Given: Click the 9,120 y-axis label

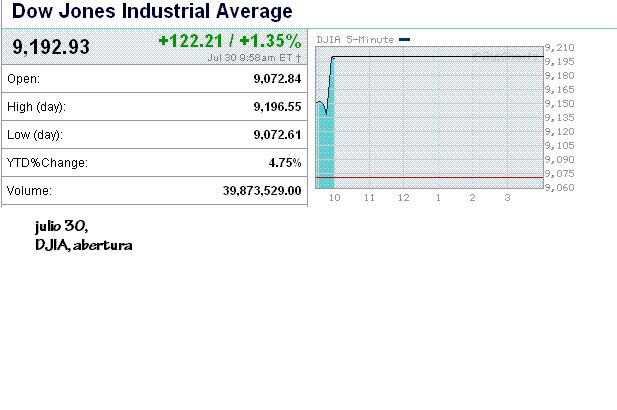Looking at the screenshot, I should pyautogui.click(x=560, y=131).
